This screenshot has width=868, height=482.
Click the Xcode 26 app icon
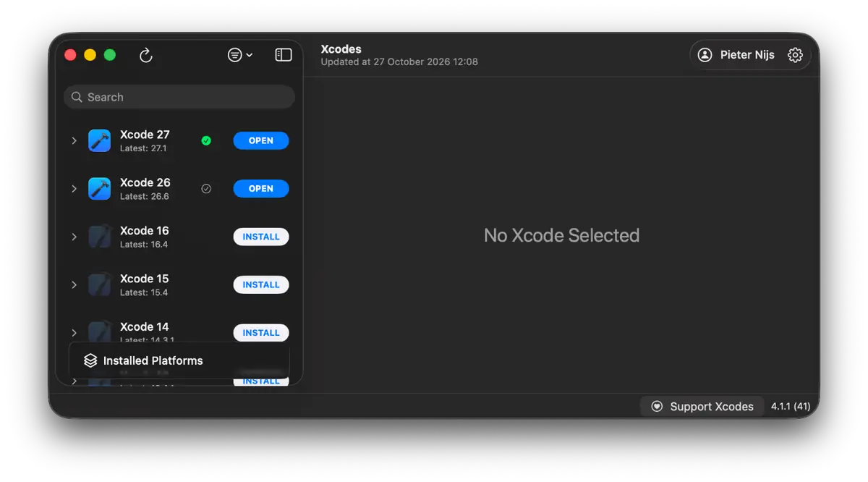100,188
